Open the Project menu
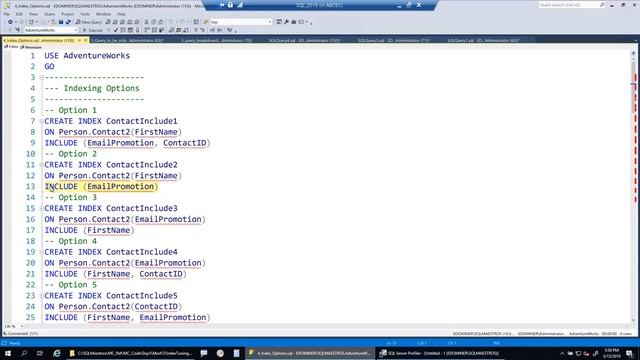This screenshot has height=360, width=640. pyautogui.click(x=68, y=14)
